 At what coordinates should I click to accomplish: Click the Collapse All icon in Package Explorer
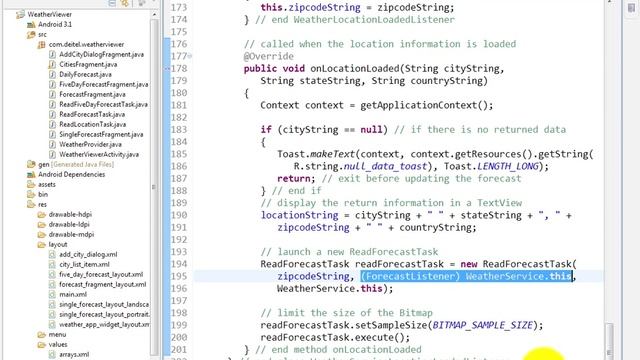point(112,3)
